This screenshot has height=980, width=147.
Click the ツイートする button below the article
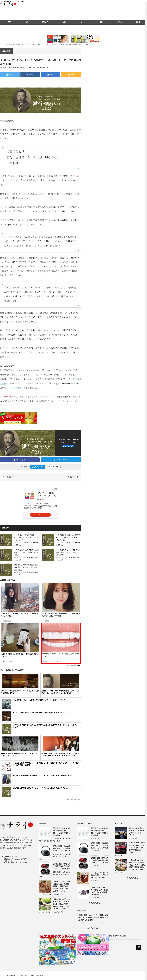61,460
